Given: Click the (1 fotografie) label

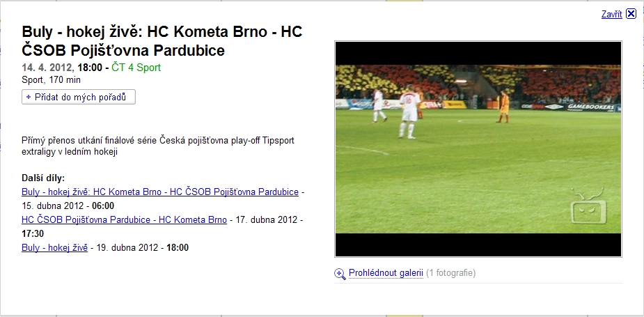Looking at the screenshot, I should 450,273.
